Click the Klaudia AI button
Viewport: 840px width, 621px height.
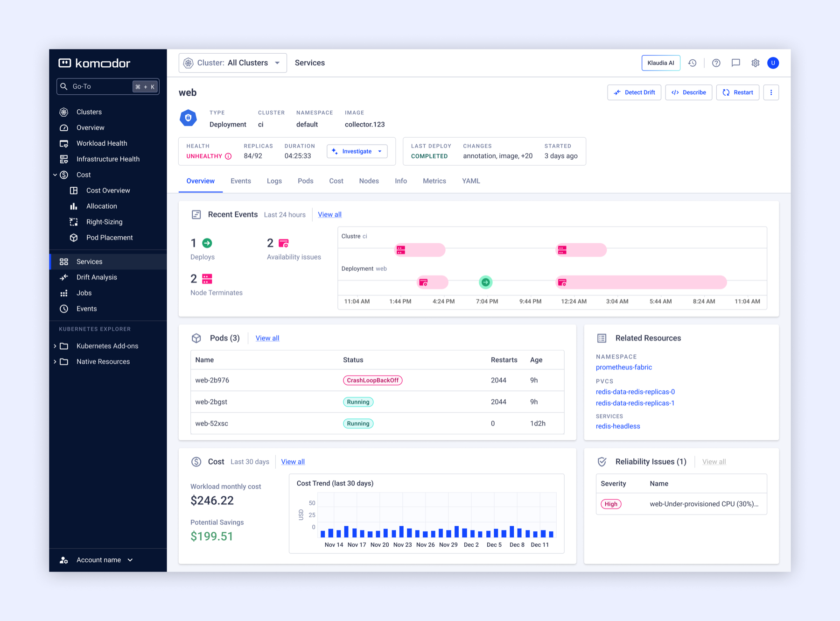(661, 63)
